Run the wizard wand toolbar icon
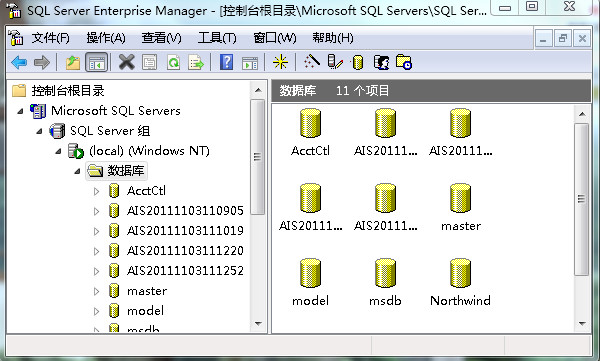Screen dimensions: 600x361 coord(311,62)
